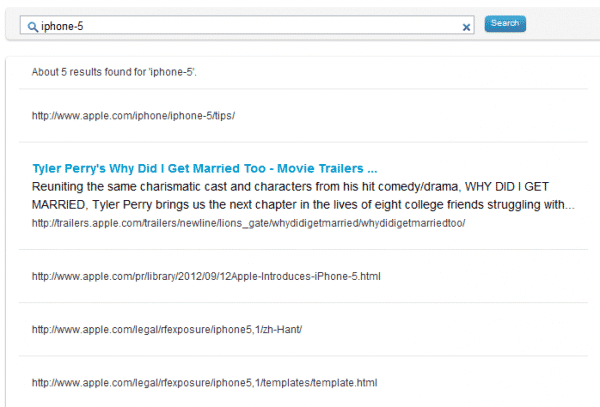Image resolution: width=600 pixels, height=407 pixels.
Task: Open the Apple-Introduces-iPhone-5.html press release URL
Action: 206,275
